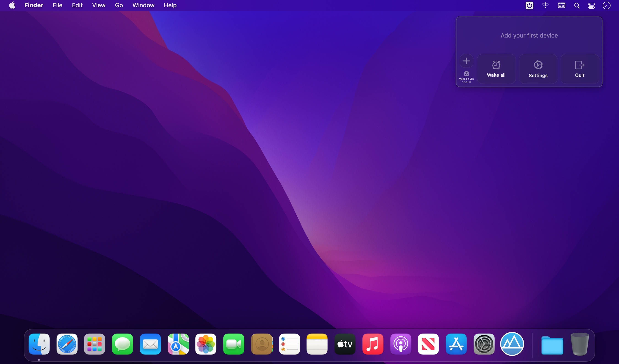Launch Apple TV from the dock

(345, 344)
